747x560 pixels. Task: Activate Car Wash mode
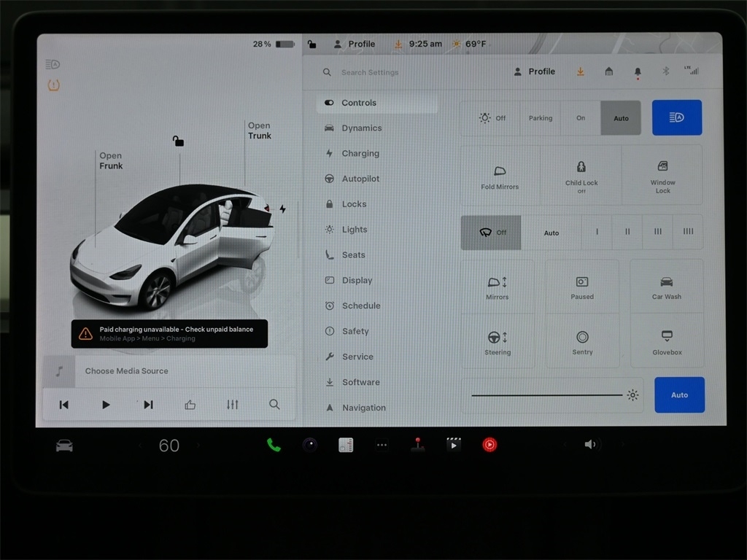pos(667,287)
